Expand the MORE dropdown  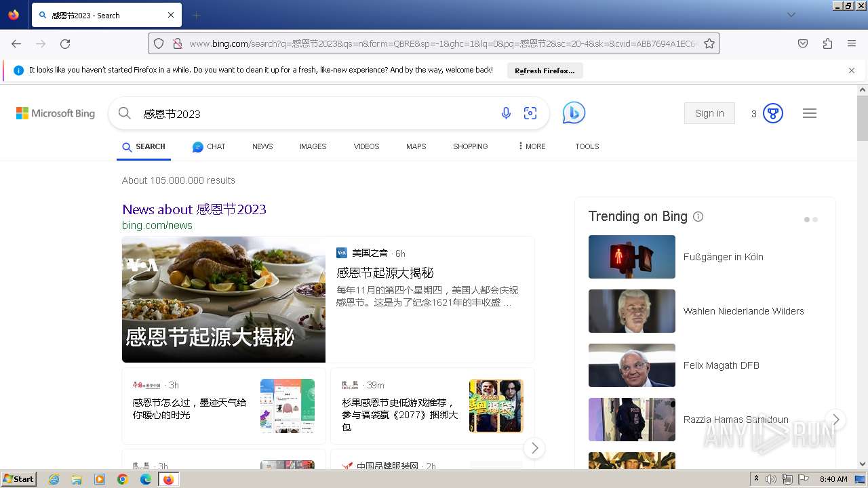point(532,146)
